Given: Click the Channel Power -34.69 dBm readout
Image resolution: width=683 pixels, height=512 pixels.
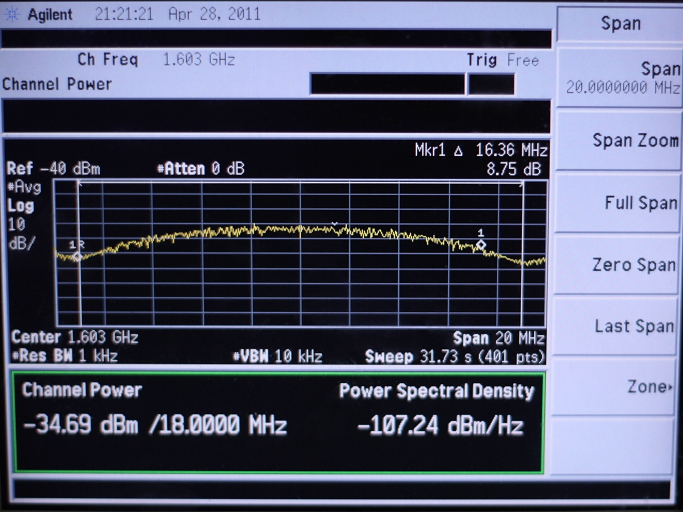Looking at the screenshot, I should click(154, 426).
